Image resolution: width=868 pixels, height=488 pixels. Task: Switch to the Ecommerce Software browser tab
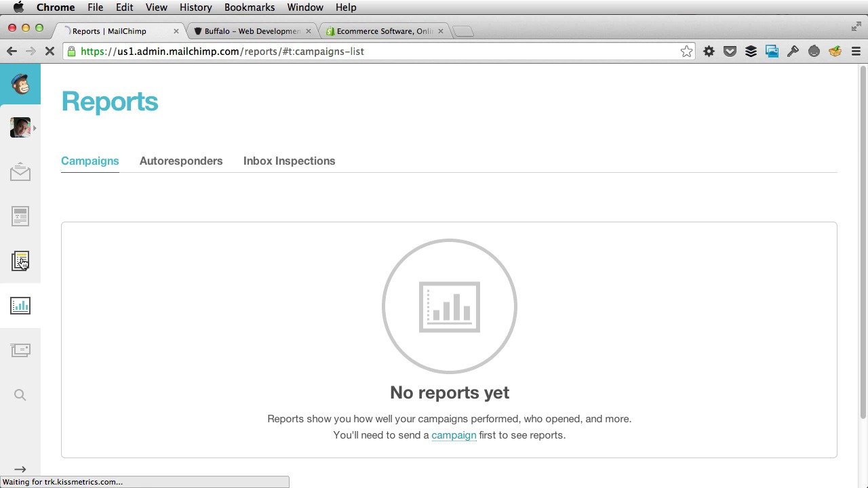click(384, 31)
